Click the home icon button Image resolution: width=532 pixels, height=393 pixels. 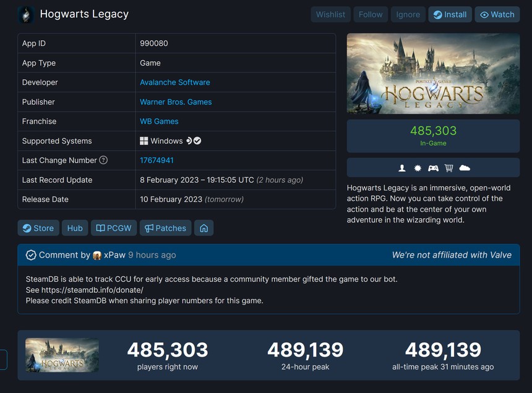click(x=204, y=228)
